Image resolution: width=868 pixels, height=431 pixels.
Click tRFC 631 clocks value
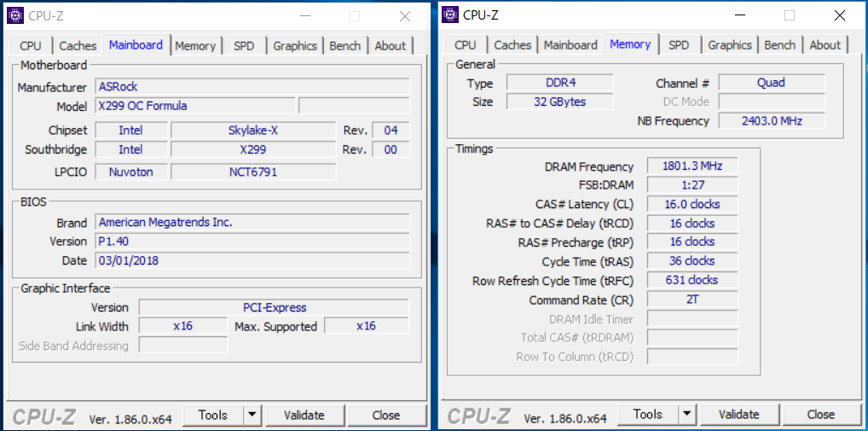pos(692,280)
